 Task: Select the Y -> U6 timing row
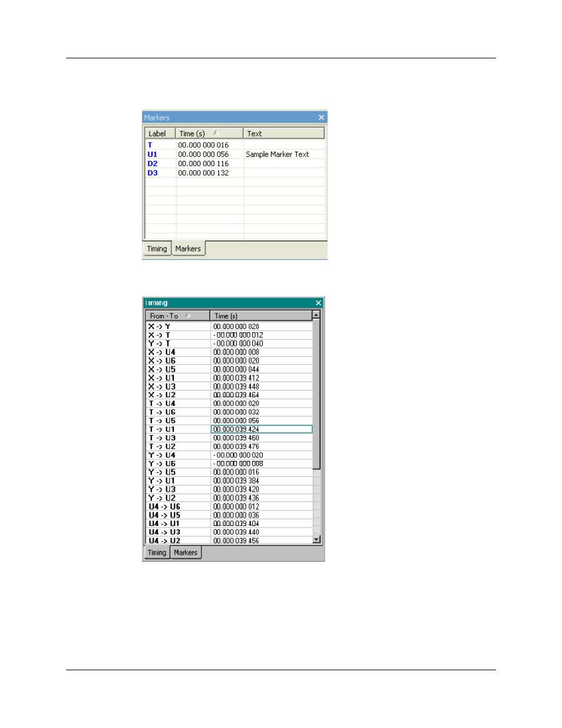[x=229, y=464]
